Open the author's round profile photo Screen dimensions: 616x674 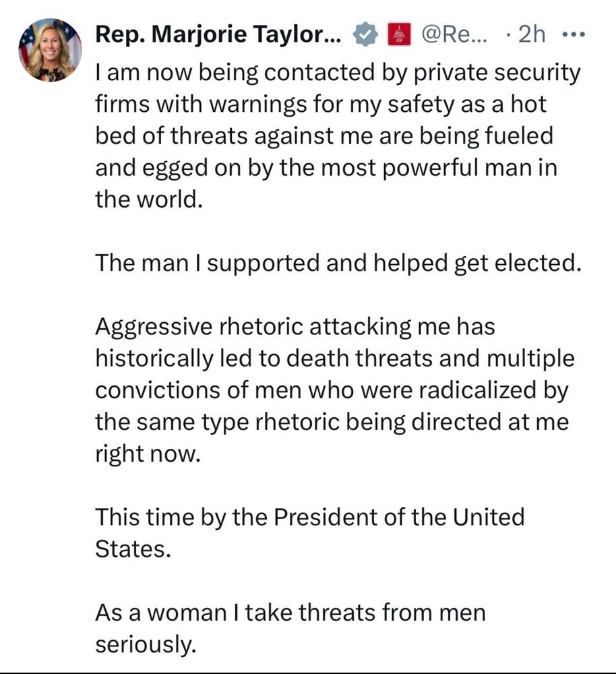pos(50,50)
